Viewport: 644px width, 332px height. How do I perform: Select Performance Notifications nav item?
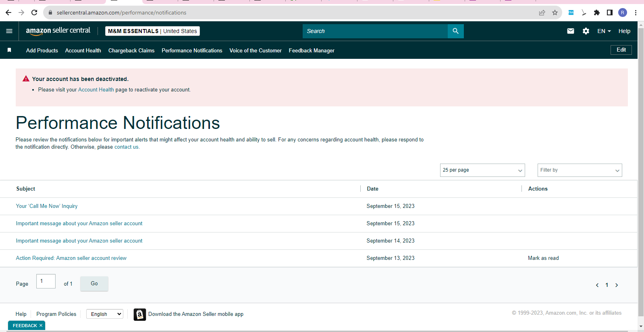pyautogui.click(x=192, y=50)
